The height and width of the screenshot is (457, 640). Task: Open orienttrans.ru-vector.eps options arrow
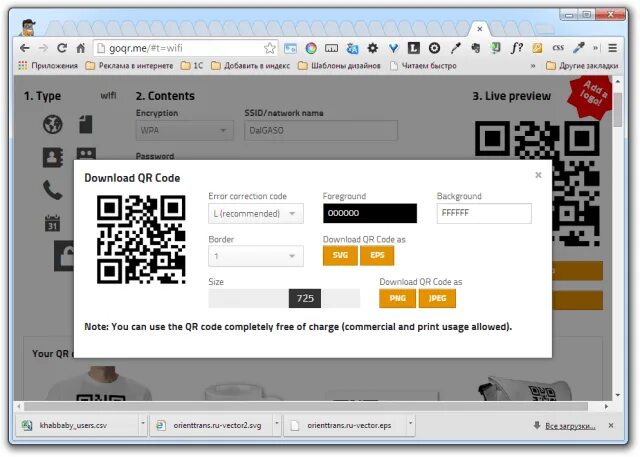[410, 424]
